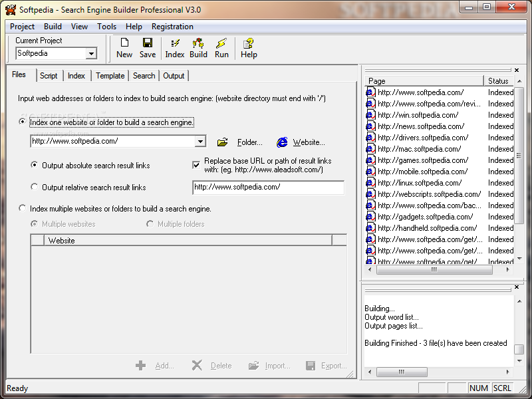532x399 pixels.
Task: Click the output log horizontal scrollbar thumb
Action: (402, 372)
